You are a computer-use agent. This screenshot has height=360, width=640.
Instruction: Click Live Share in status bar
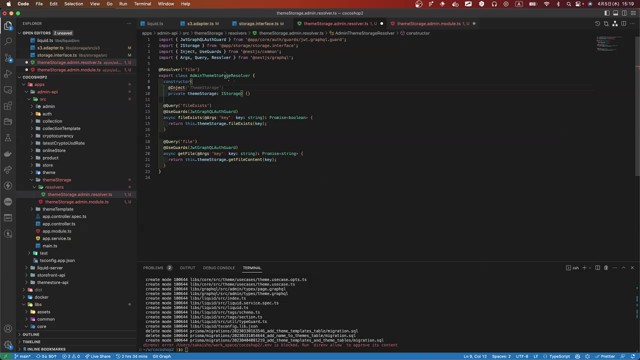tap(98, 356)
